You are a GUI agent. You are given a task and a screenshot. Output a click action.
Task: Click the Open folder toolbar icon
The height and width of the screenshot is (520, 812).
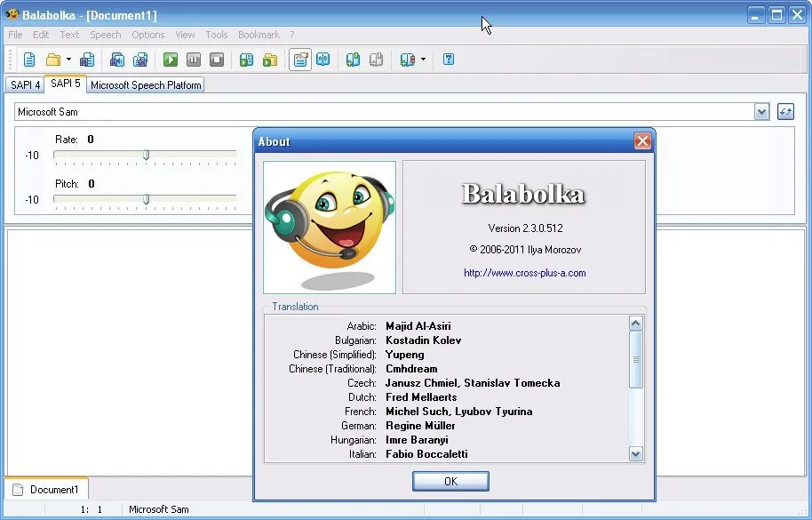[52, 60]
